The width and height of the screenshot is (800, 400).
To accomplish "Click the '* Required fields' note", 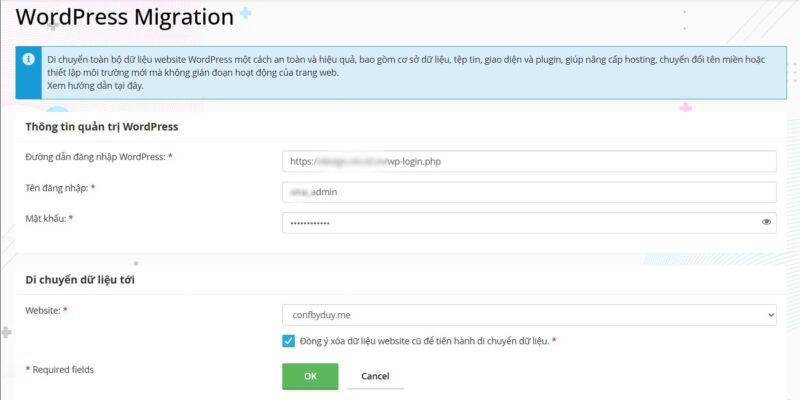I will [60, 369].
